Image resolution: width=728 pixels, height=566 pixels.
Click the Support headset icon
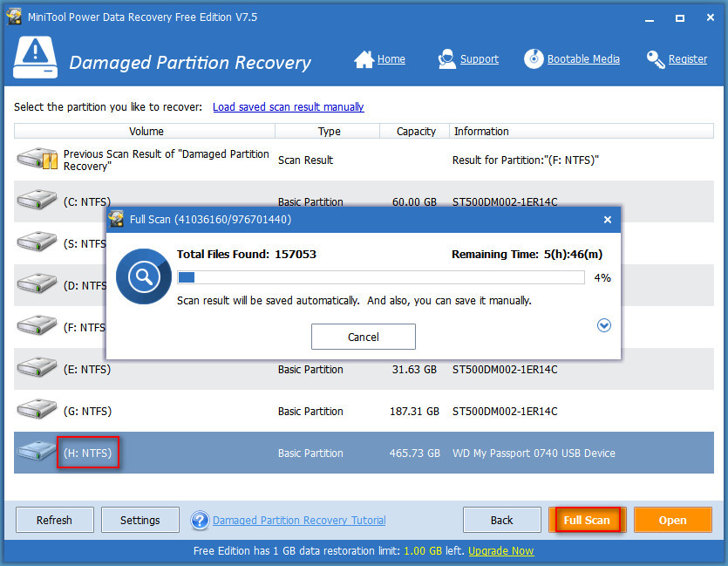pos(446,59)
